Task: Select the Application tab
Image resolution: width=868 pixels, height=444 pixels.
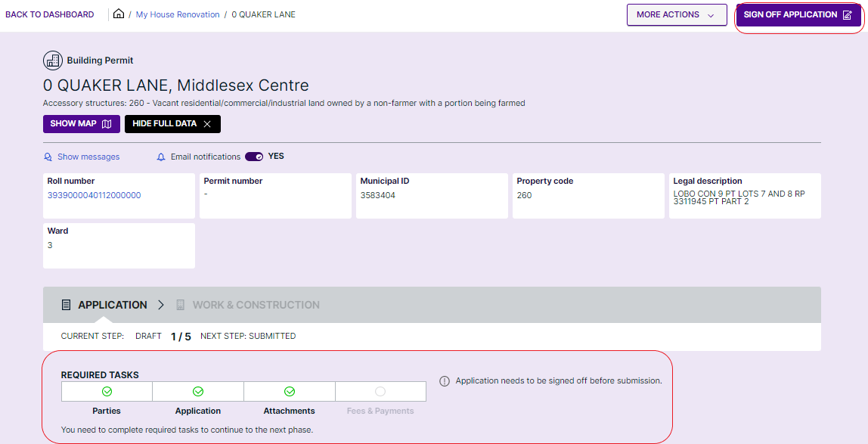Action: [x=112, y=304]
